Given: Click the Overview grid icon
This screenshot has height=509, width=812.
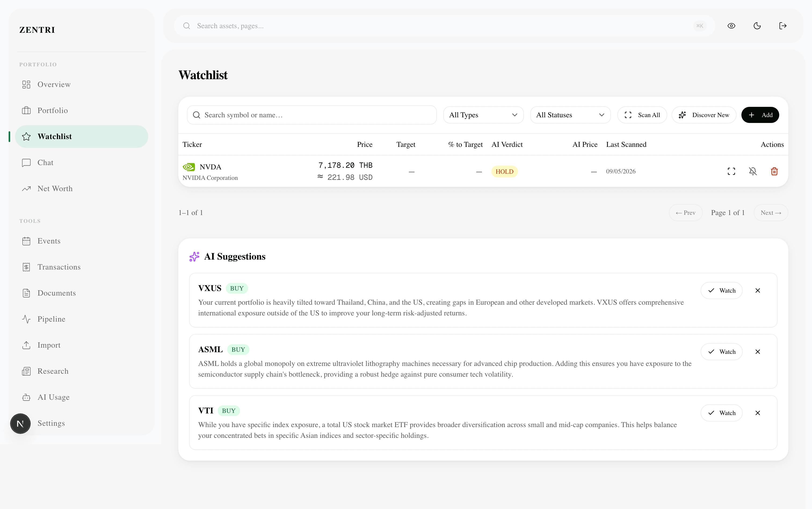Looking at the screenshot, I should pyautogui.click(x=26, y=85).
